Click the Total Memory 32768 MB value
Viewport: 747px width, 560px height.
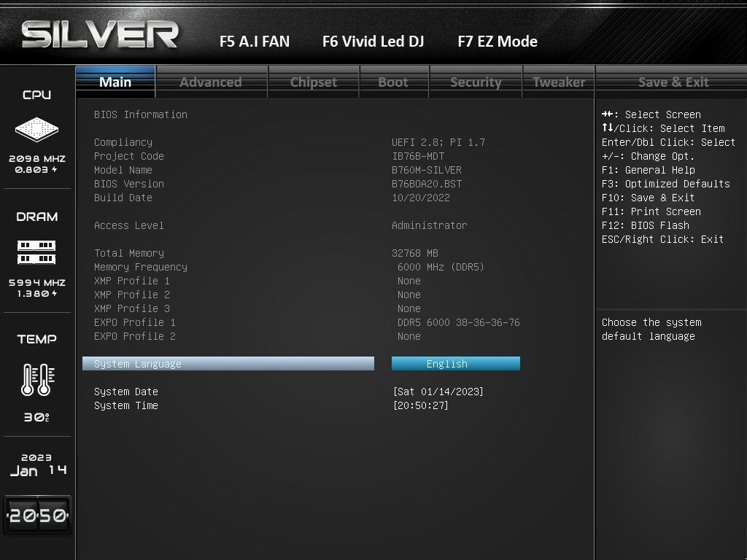coord(415,253)
